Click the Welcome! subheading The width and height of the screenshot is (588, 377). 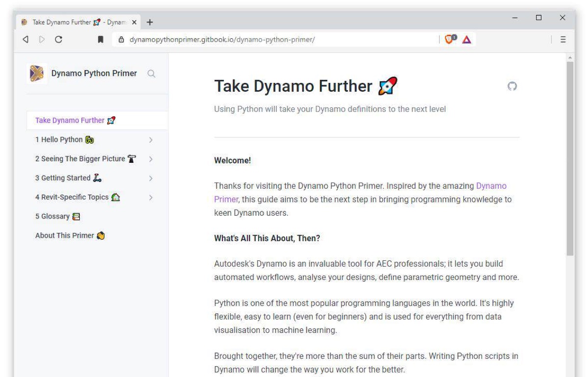[x=233, y=160]
